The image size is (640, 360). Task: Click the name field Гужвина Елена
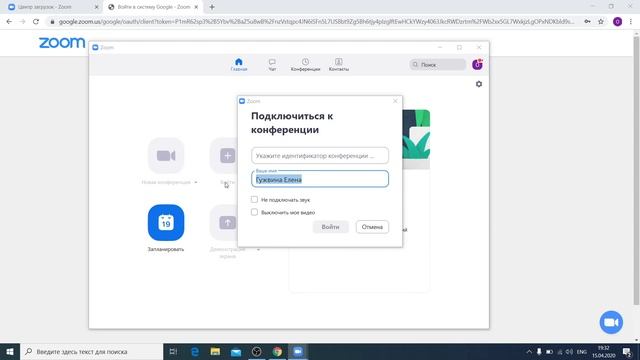coord(320,179)
